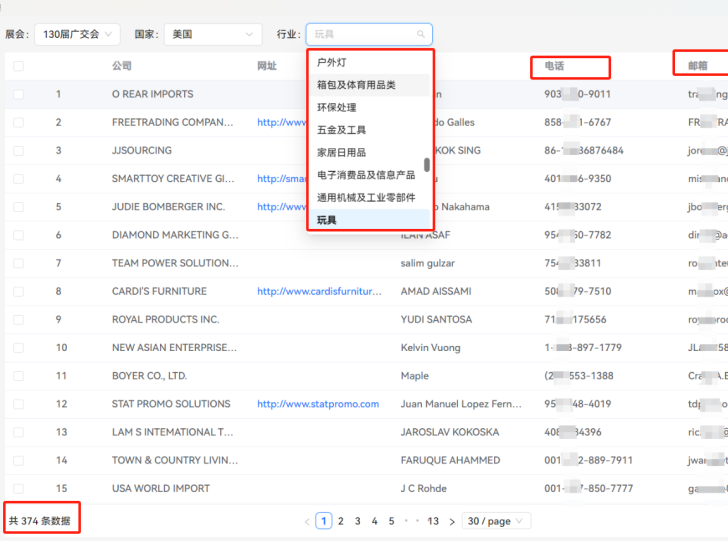Click the 邮箱 column header
Image resolution: width=728 pixels, height=542 pixels.
click(x=698, y=66)
